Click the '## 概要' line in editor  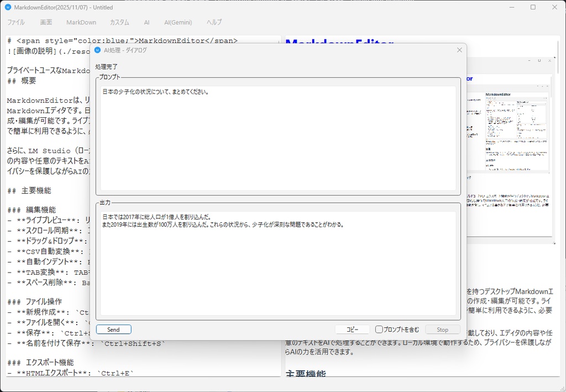22,81
